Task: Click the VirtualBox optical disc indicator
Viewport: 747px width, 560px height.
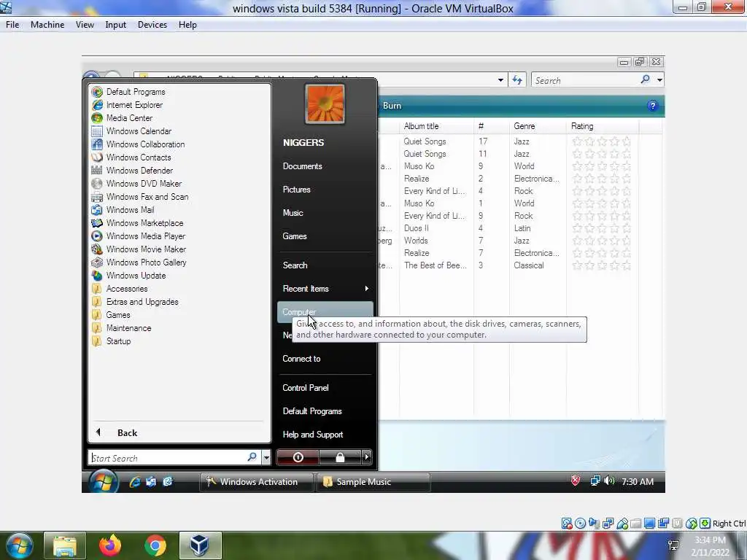Action: pyautogui.click(x=580, y=524)
